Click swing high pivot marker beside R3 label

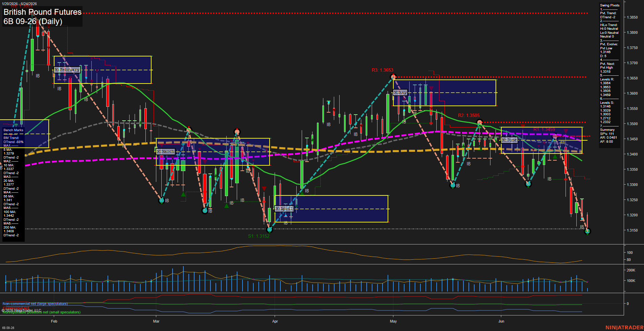click(393, 77)
